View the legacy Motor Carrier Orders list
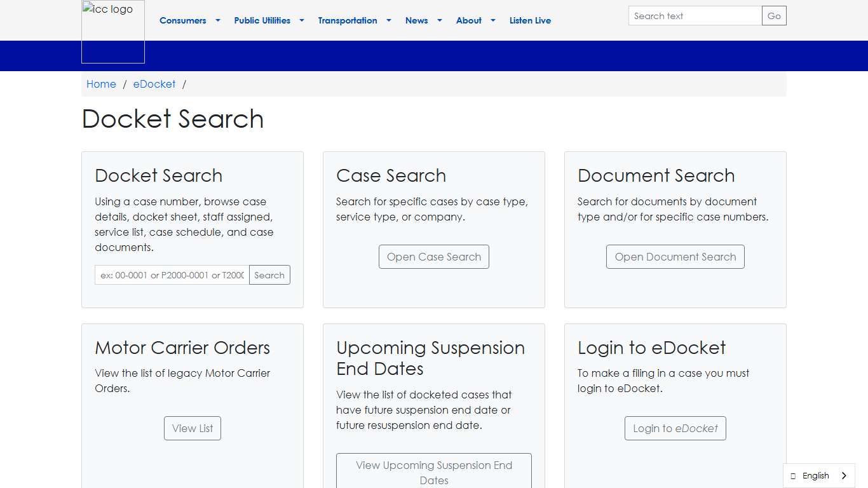The image size is (868, 488). (192, 428)
